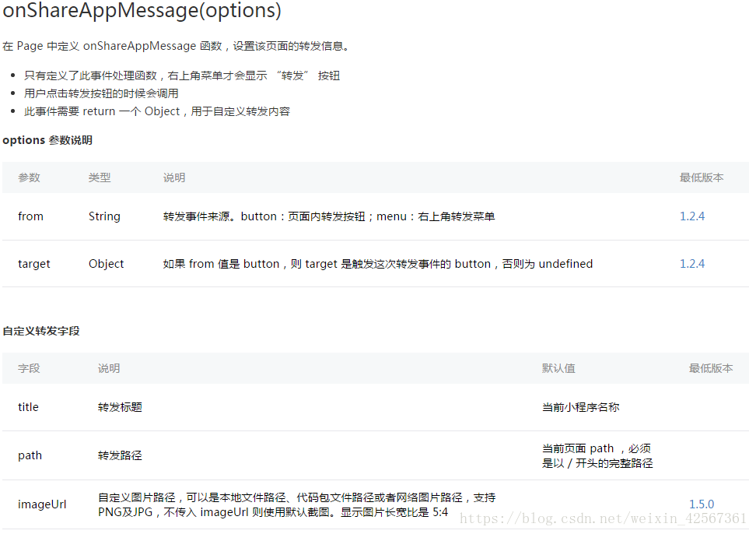Click the from row description '转发事件来源'
Image resolution: width=756 pixels, height=534 pixels.
click(329, 216)
